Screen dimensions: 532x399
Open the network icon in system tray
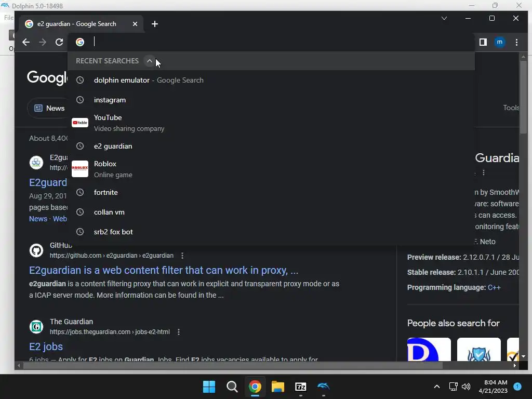tap(453, 387)
